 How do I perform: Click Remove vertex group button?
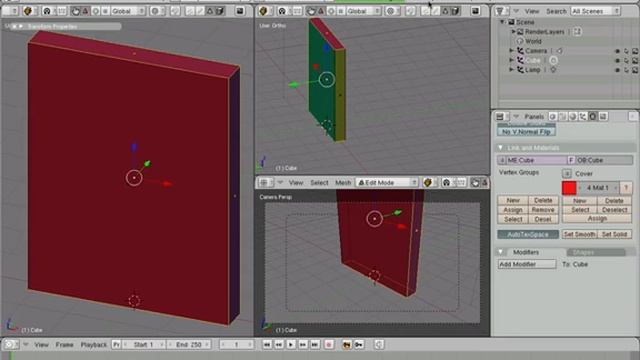(543, 210)
